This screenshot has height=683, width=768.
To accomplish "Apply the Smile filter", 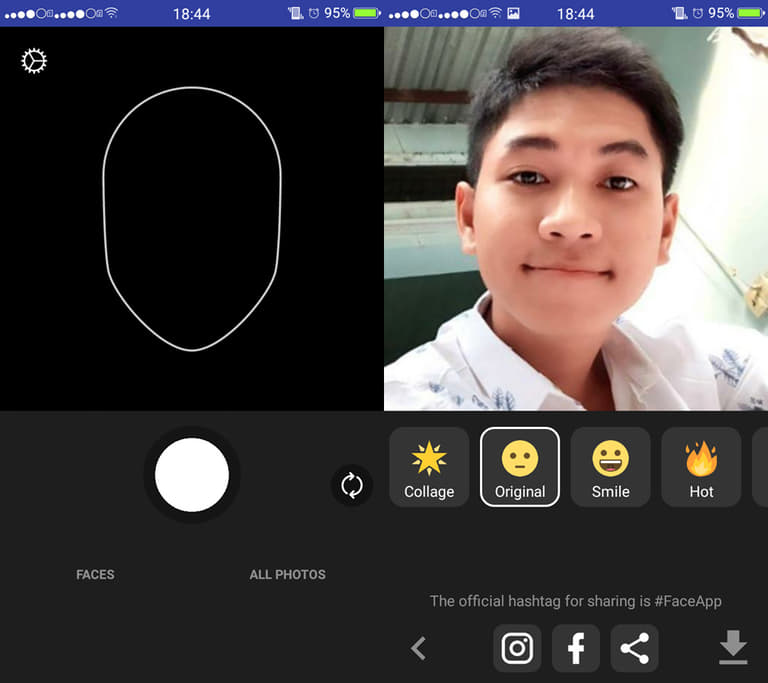I will tap(610, 467).
